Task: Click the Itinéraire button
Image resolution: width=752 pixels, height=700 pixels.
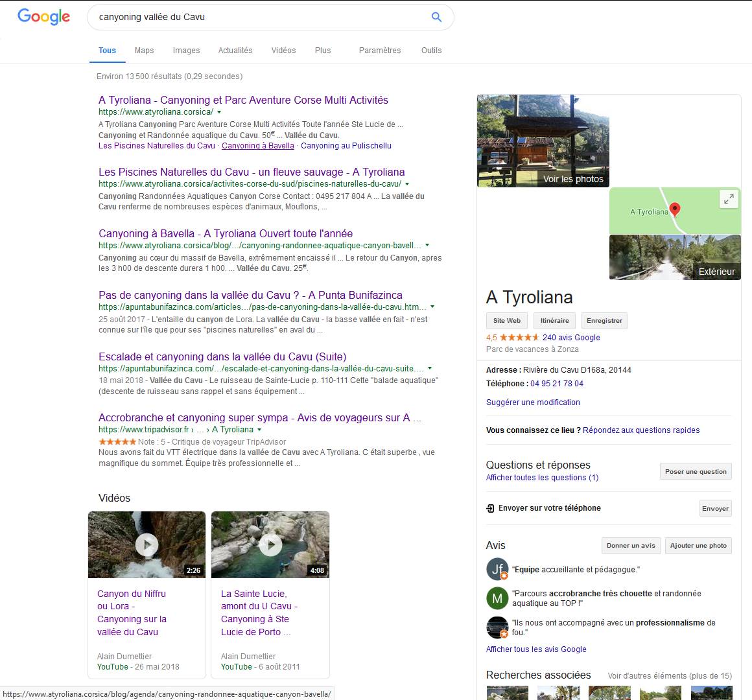Action: click(x=555, y=321)
